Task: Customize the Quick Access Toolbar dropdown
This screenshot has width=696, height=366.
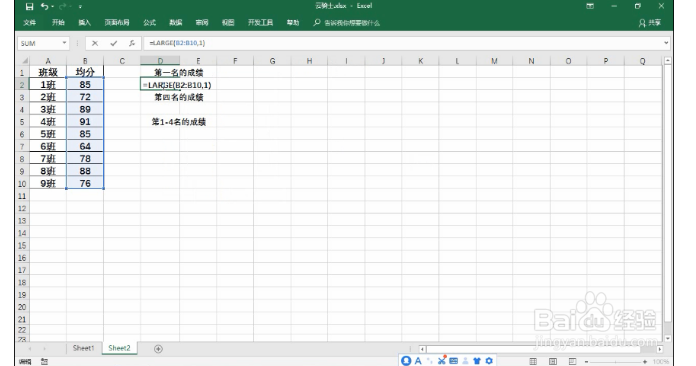Action: 80,7
